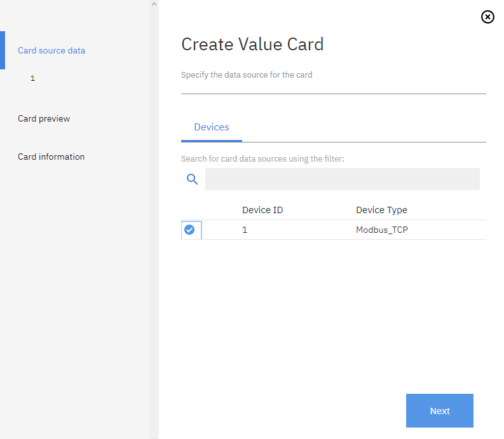The width and height of the screenshot is (504, 439).
Task: Select the Modbus_TCP device type cell
Action: 381,230
